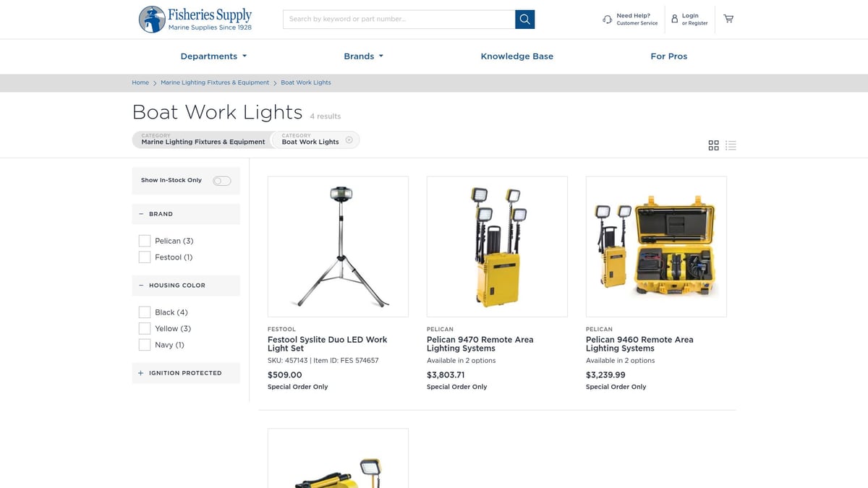Click the For Pros menu item
The image size is (868, 488).
668,56
